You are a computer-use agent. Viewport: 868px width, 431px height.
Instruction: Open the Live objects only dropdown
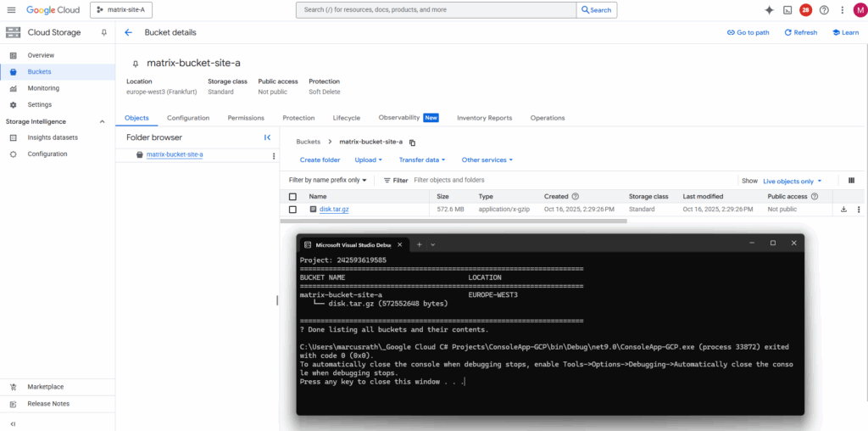click(x=793, y=181)
